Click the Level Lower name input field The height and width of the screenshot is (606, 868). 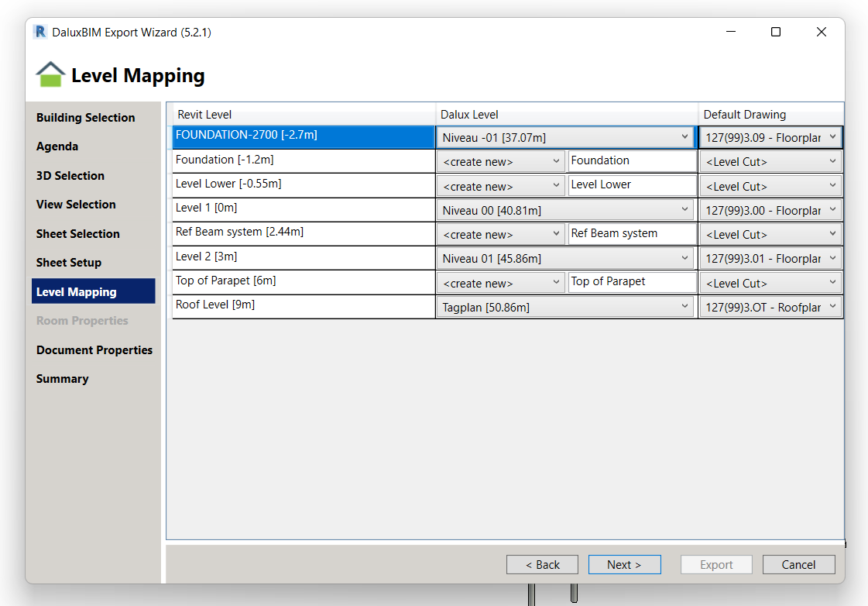[x=631, y=185]
